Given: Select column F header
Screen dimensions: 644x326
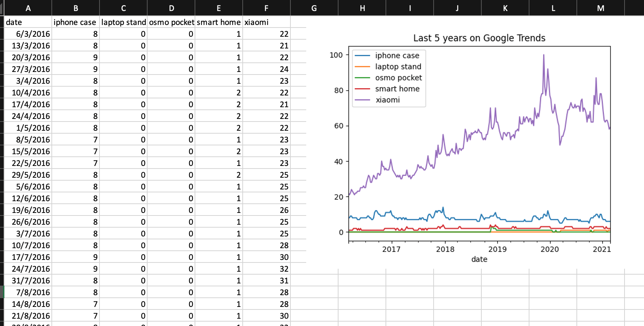Looking at the screenshot, I should click(267, 8).
